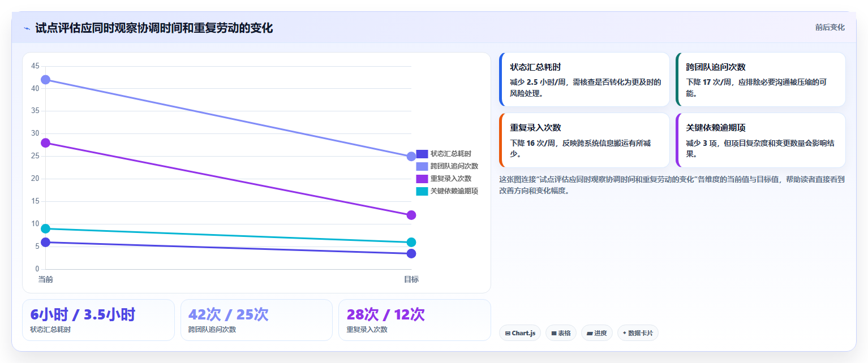Open the 状态汇总耗时 insight card

pos(584,80)
